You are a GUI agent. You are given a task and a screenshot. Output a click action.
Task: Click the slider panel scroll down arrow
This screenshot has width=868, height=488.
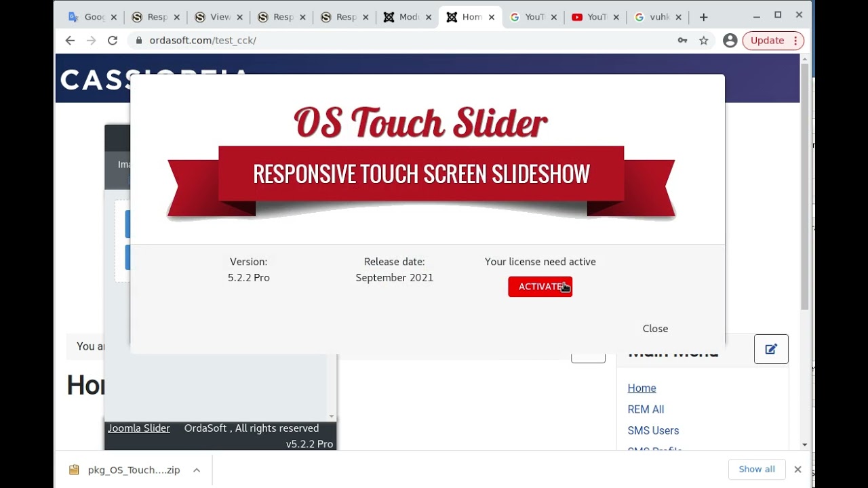[x=332, y=416]
